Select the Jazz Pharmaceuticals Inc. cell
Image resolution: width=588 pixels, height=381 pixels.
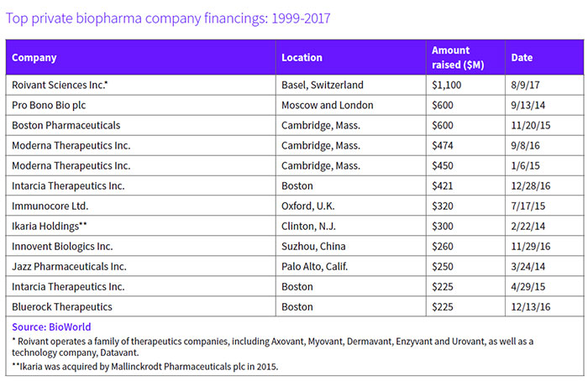pyautogui.click(x=69, y=266)
